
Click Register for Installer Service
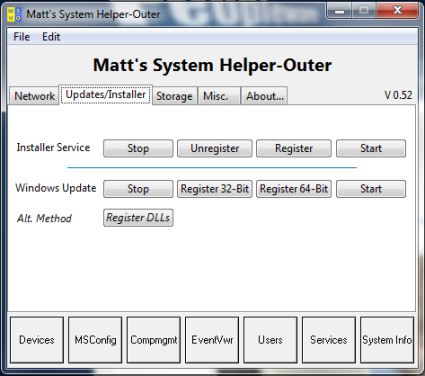click(x=294, y=148)
